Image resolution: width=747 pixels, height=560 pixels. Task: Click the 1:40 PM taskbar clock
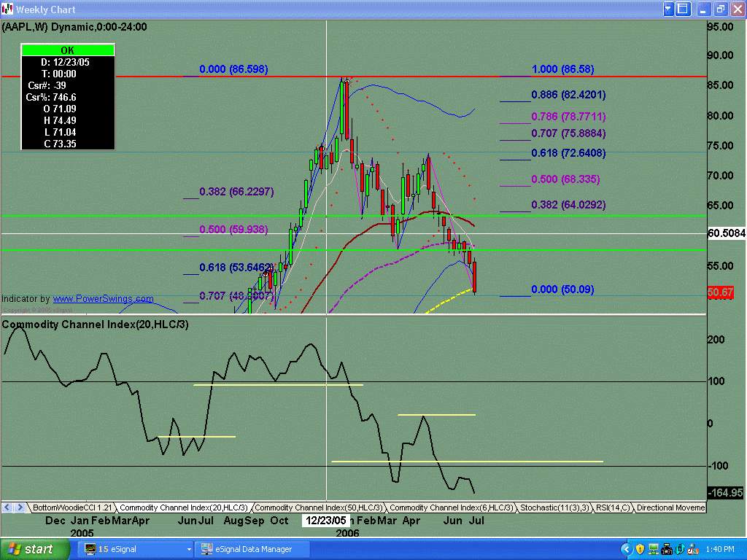(720, 550)
